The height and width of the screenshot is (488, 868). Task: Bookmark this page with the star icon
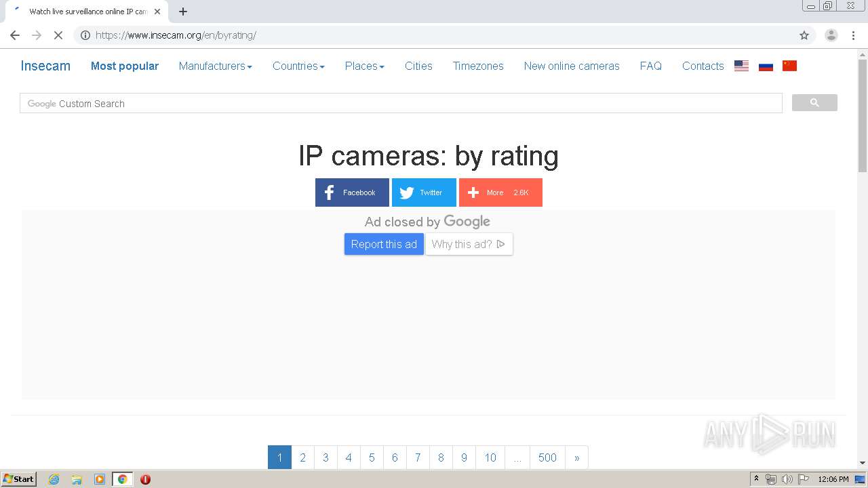point(804,35)
